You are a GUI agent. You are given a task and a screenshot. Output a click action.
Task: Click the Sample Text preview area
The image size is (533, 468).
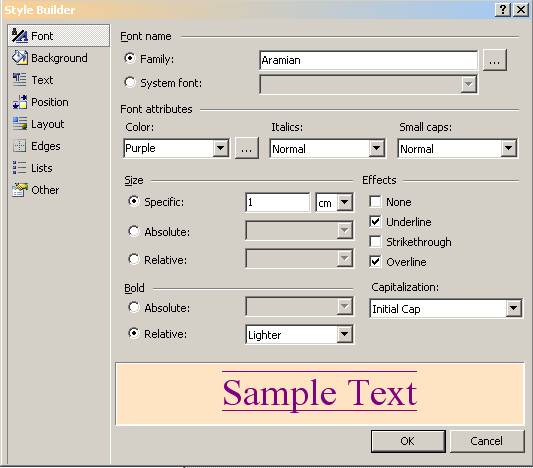pos(320,394)
